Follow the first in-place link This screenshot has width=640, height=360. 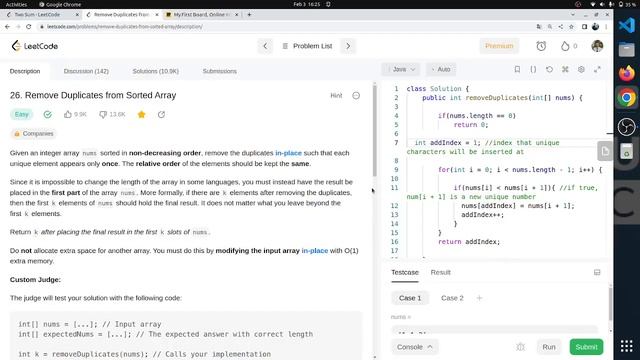(x=288, y=153)
